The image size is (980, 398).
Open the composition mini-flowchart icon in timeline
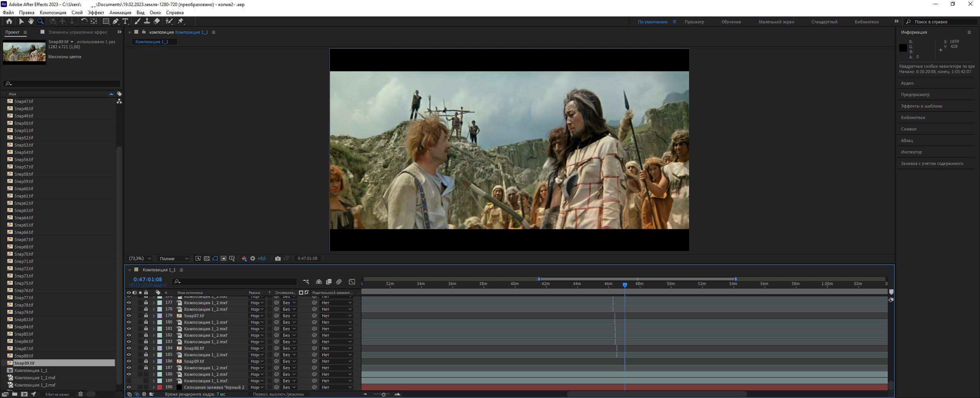tap(306, 282)
